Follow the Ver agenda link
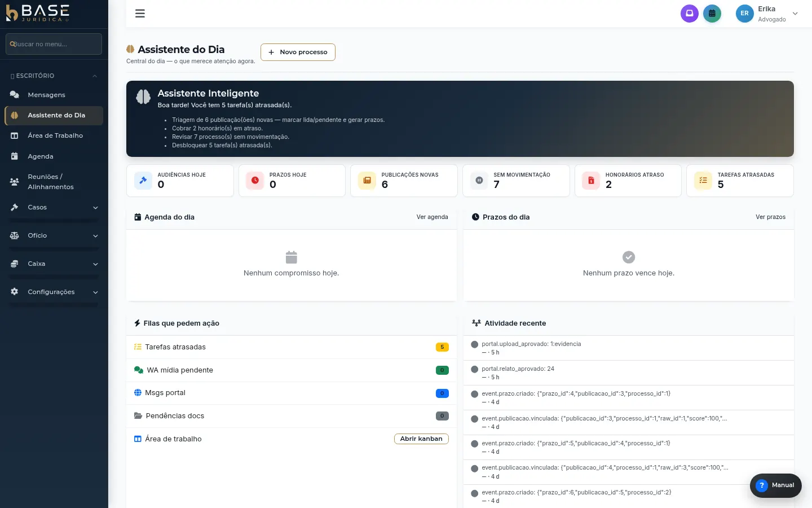The width and height of the screenshot is (812, 508). coord(433,217)
